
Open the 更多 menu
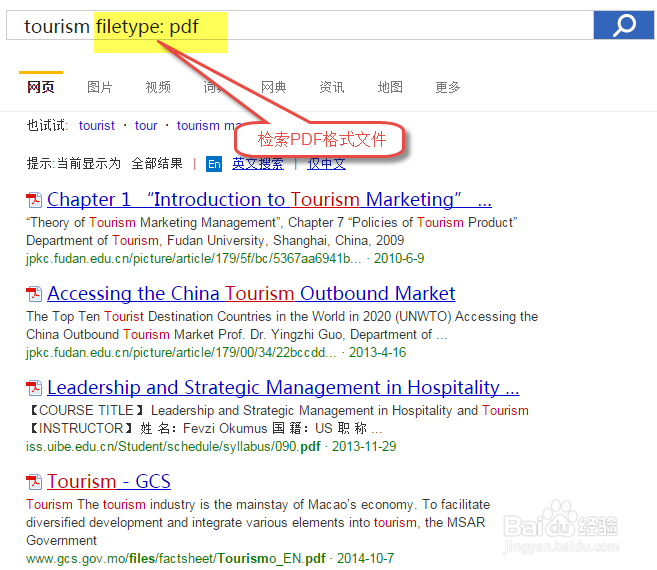pyautogui.click(x=448, y=87)
